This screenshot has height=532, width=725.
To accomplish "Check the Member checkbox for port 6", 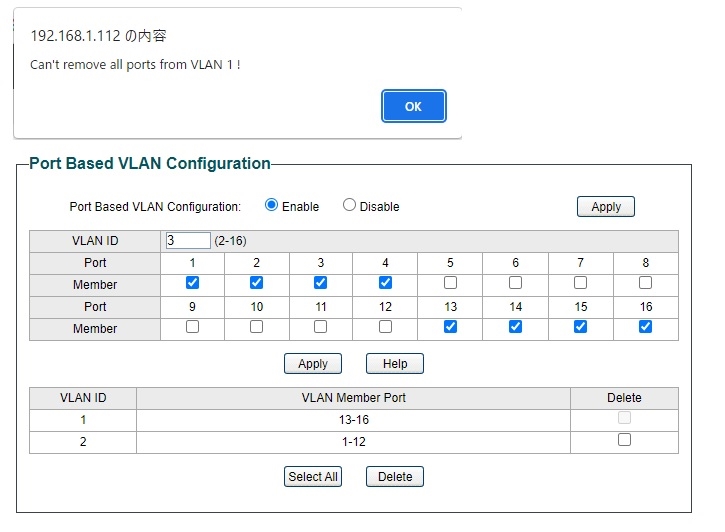I will pos(515,283).
